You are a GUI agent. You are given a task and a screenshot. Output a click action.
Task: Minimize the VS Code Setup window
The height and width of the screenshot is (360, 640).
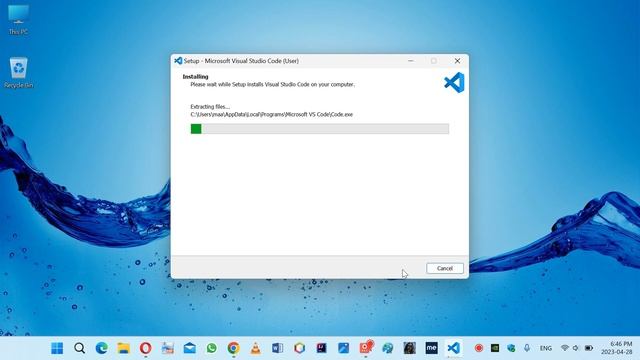411,61
